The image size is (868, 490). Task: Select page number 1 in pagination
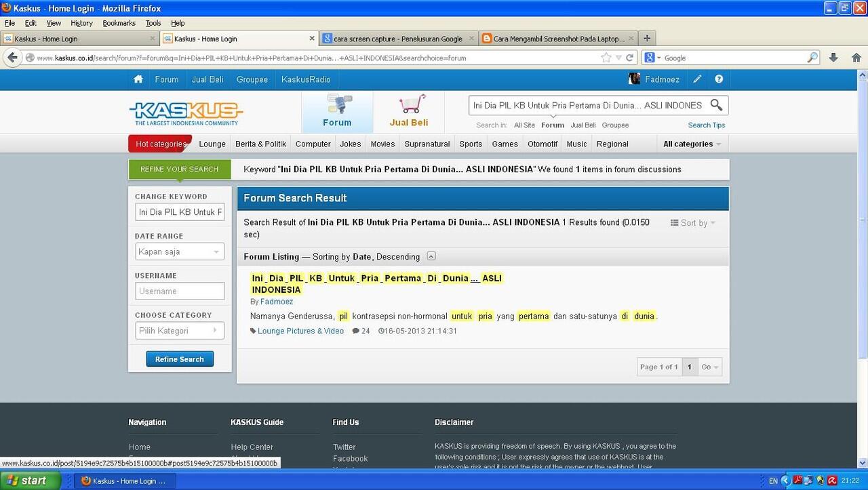pyautogui.click(x=689, y=367)
